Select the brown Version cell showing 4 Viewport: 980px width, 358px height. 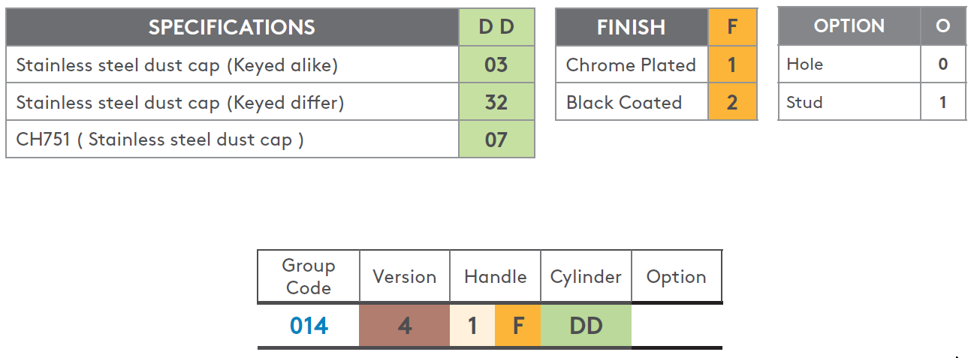404,326
